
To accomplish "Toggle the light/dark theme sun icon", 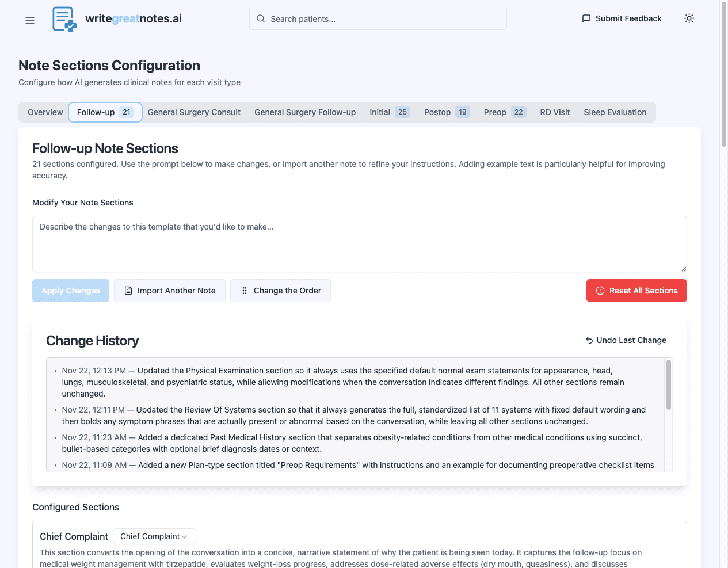I will click(689, 18).
